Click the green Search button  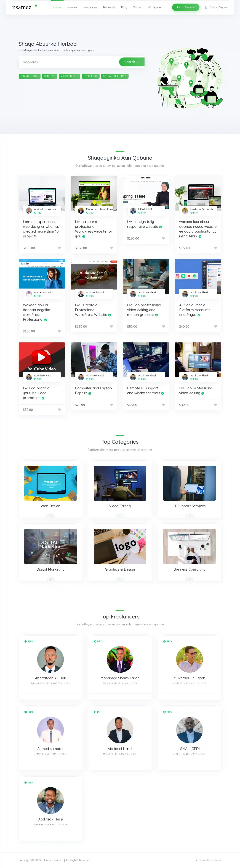(132, 62)
